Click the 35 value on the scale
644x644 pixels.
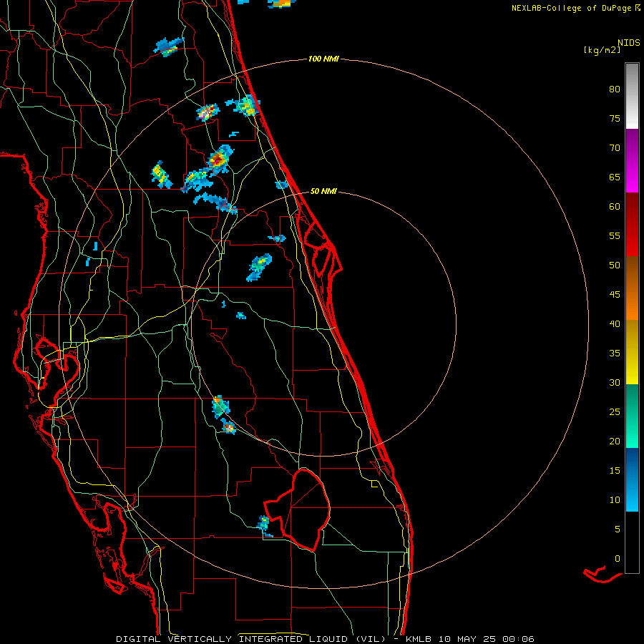[x=615, y=353]
